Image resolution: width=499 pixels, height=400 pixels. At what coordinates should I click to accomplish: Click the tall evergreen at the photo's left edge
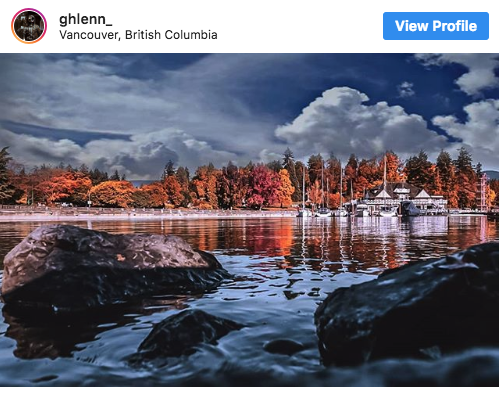click(x=5, y=175)
